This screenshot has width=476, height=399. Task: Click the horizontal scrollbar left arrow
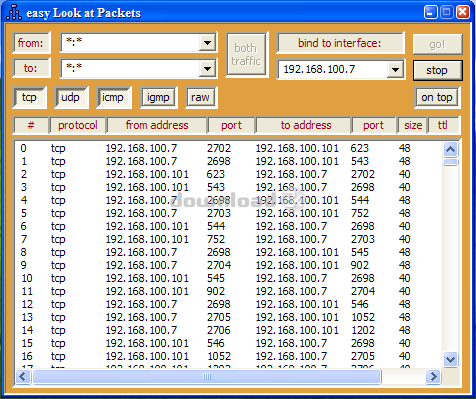coord(23,377)
